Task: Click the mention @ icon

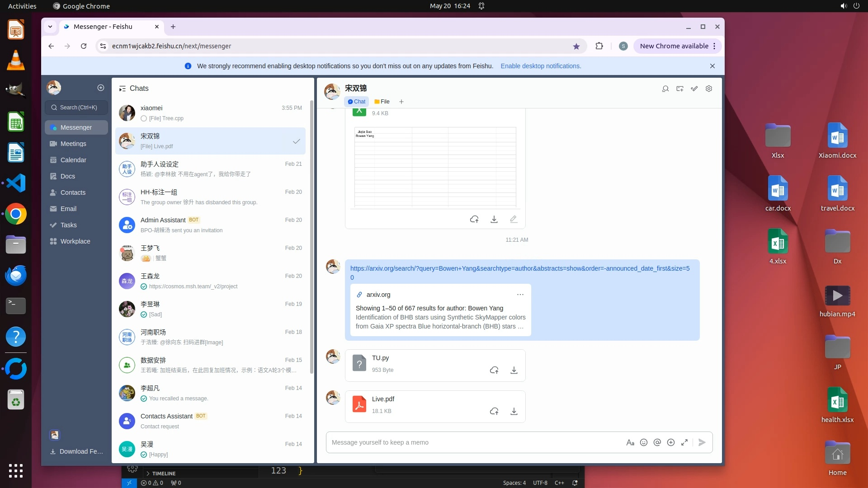Action: [x=657, y=442]
